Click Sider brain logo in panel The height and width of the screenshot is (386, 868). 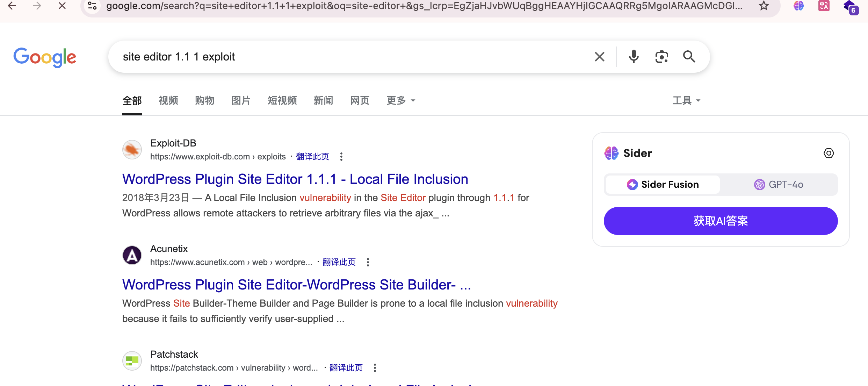(x=612, y=153)
